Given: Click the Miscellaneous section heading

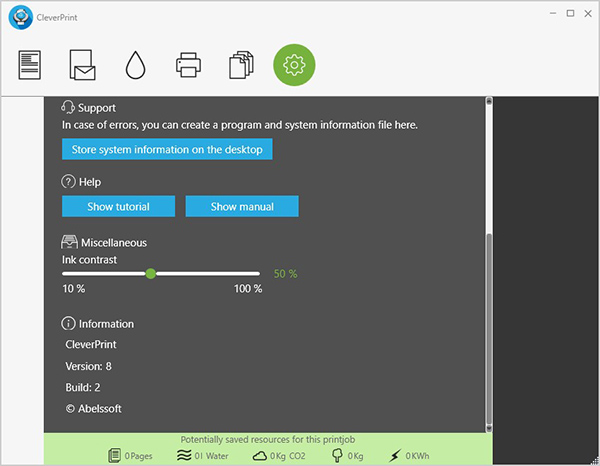Looking at the screenshot, I should pos(114,243).
